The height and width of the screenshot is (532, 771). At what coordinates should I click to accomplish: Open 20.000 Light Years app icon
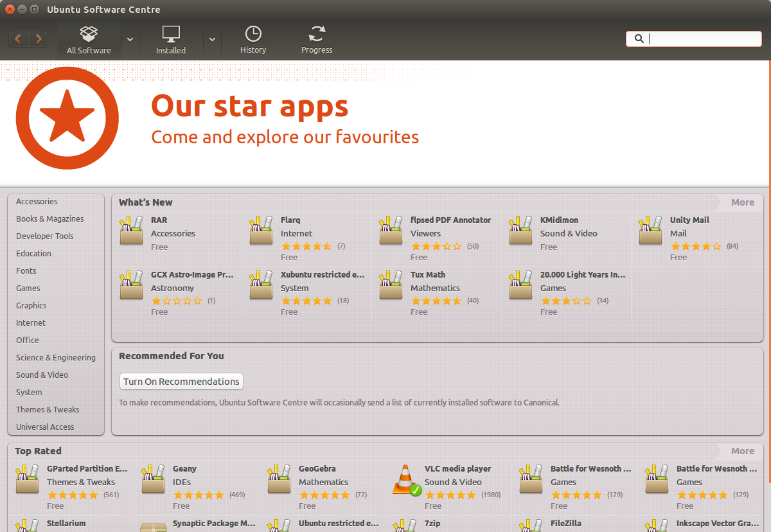[521, 285]
